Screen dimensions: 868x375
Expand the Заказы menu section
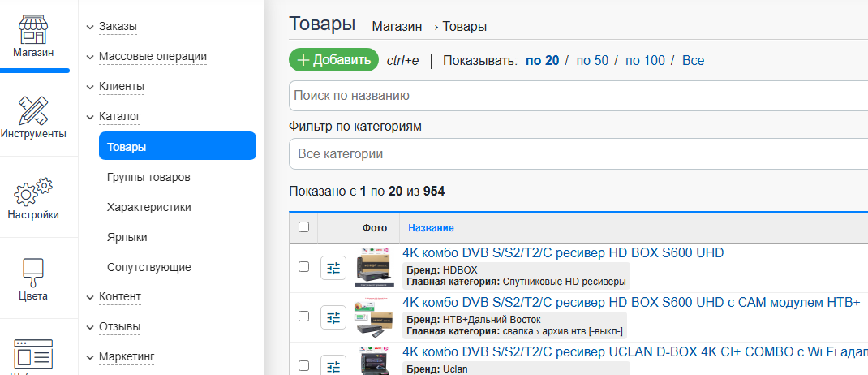pos(118,27)
